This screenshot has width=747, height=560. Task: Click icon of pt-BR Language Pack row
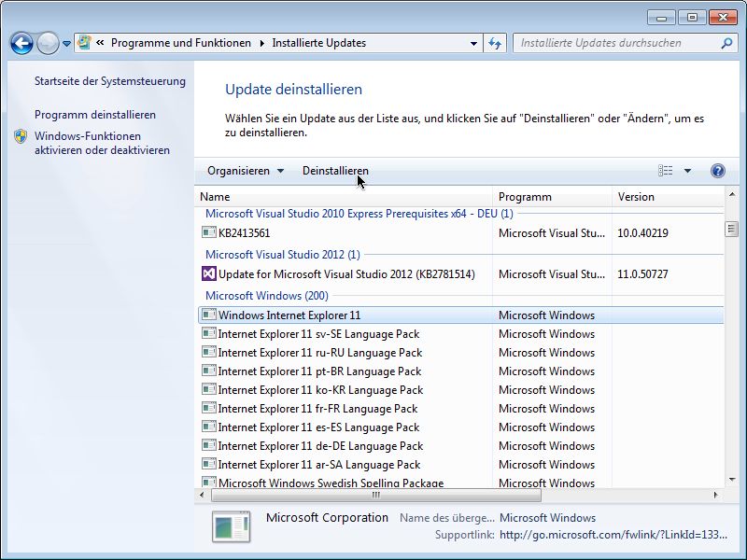click(208, 371)
